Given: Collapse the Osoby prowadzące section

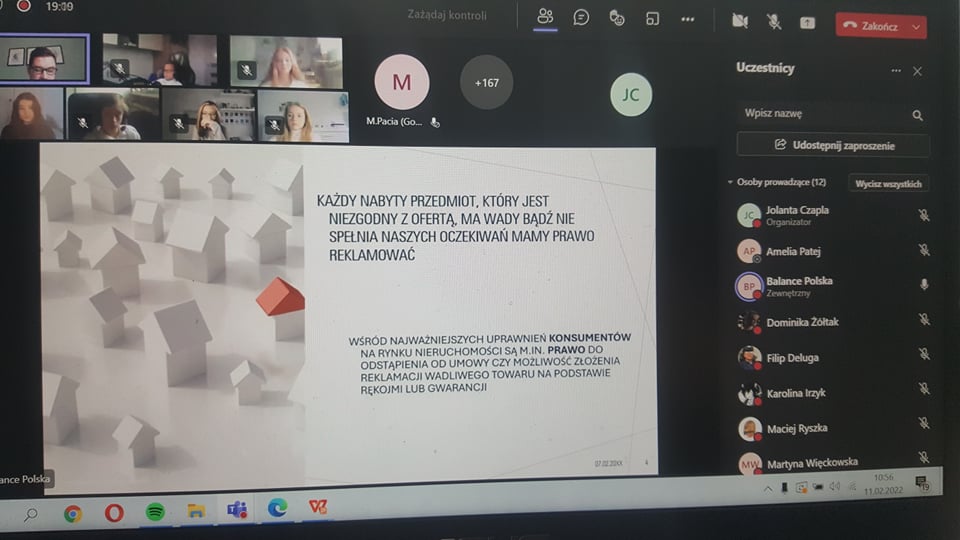Looking at the screenshot, I should point(731,183).
